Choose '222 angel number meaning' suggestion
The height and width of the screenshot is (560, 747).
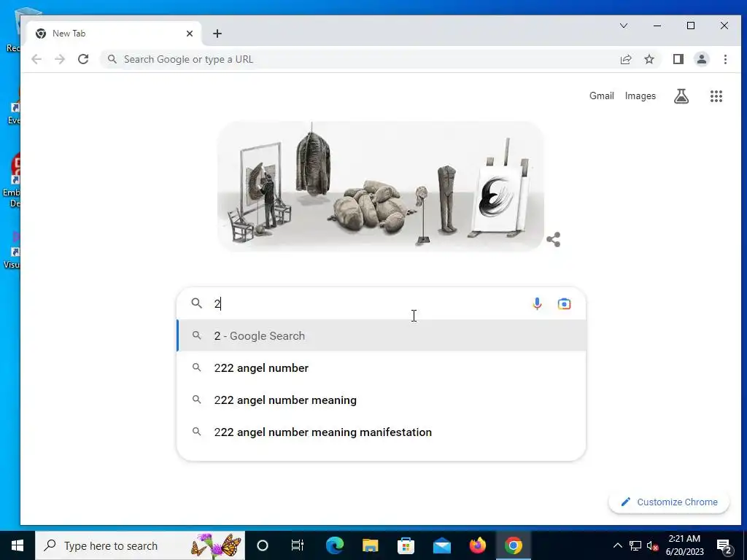point(381,400)
